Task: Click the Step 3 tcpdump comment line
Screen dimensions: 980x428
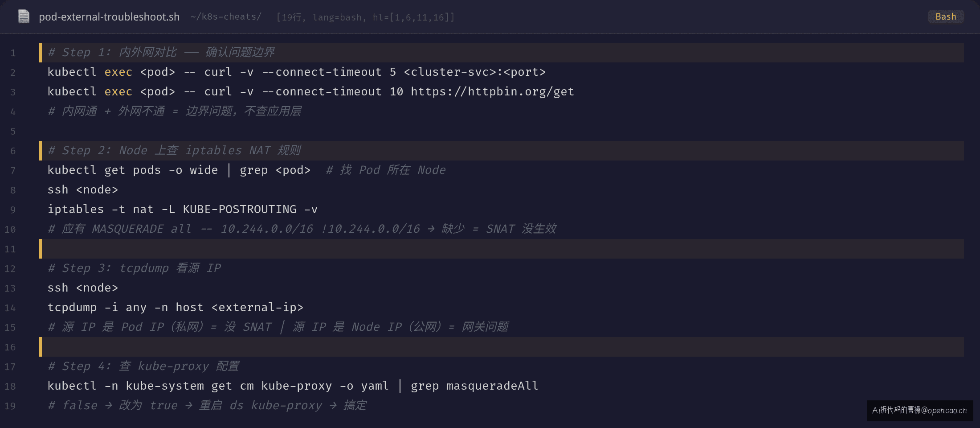Action: [x=135, y=268]
